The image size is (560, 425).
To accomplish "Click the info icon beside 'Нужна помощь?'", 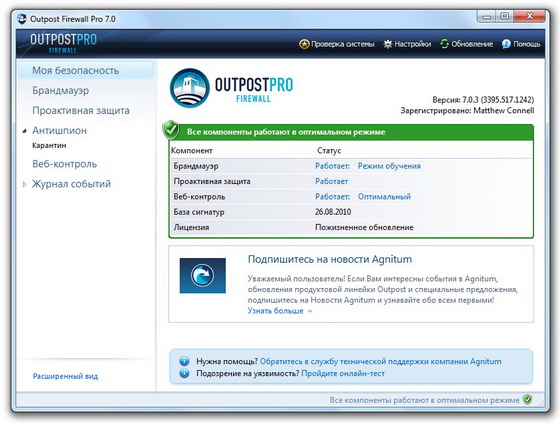I will pos(184,361).
